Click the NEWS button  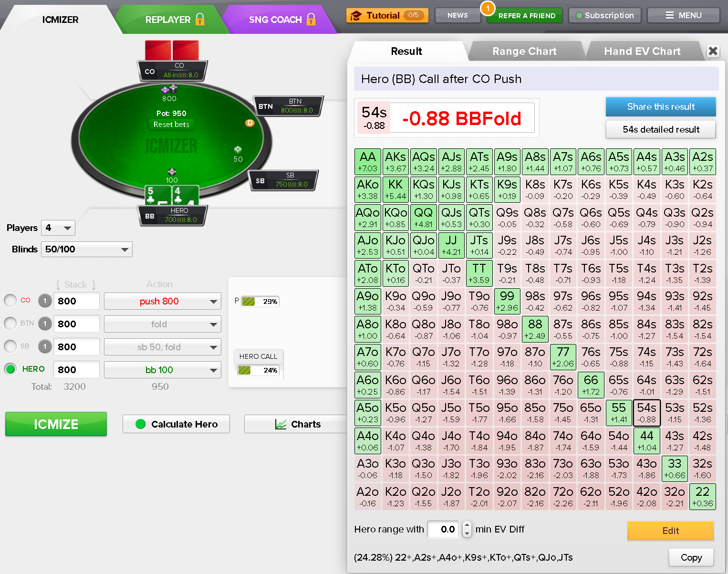pos(458,15)
